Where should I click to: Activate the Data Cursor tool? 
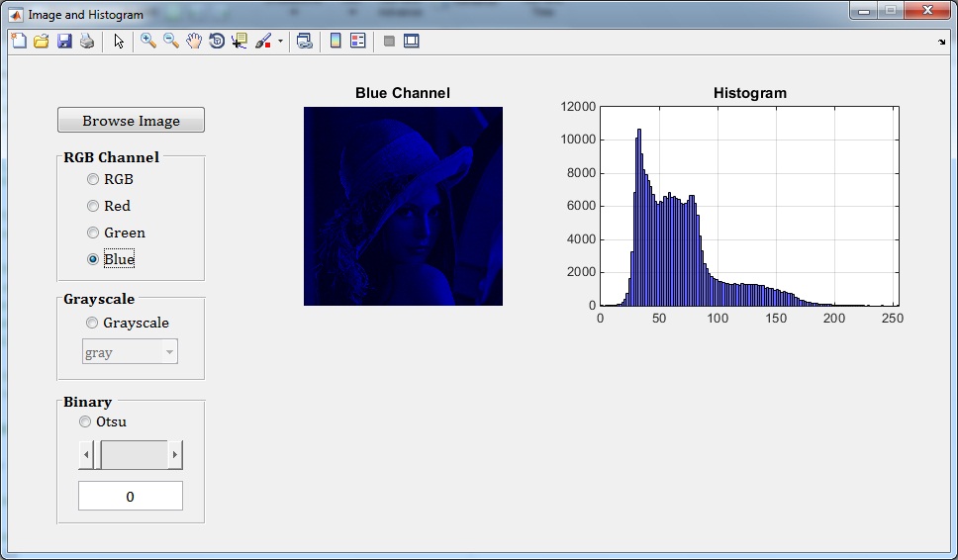pyautogui.click(x=239, y=41)
